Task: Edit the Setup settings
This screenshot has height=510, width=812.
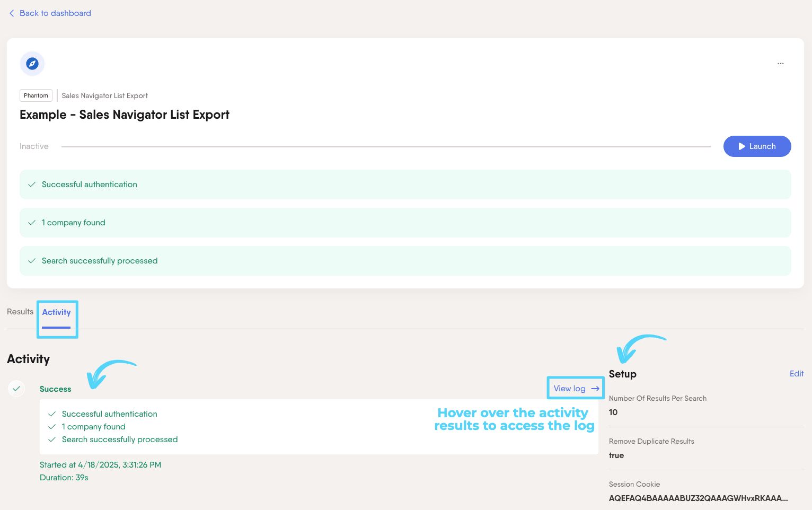Action: pyautogui.click(x=797, y=374)
